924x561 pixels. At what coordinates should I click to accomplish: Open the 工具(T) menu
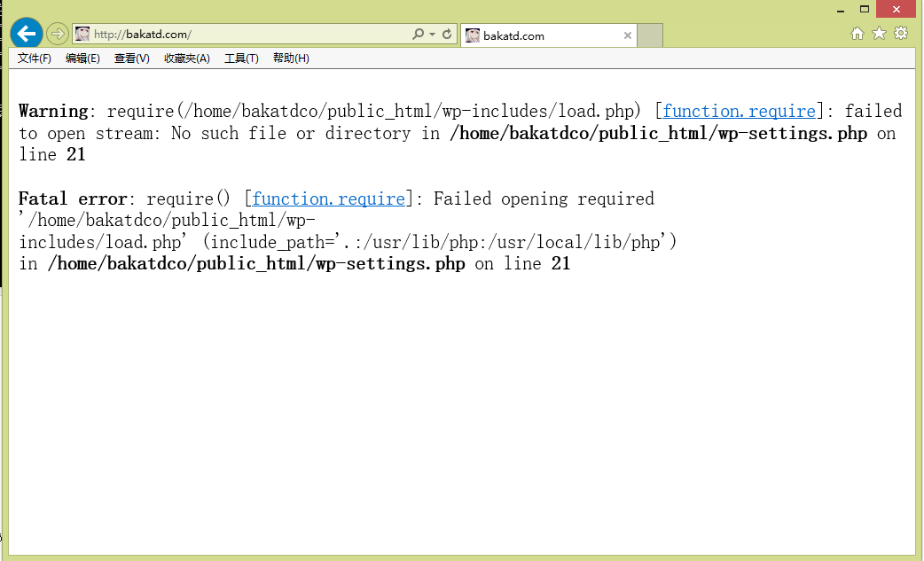coord(241,58)
